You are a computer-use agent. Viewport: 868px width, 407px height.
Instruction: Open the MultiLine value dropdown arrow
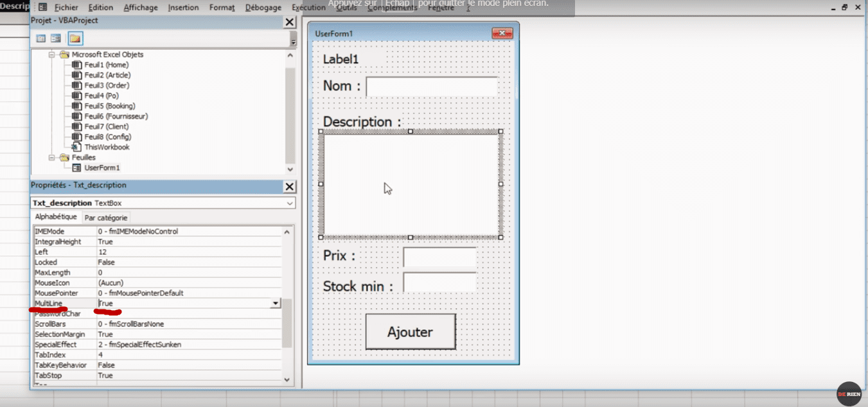pyautogui.click(x=276, y=303)
